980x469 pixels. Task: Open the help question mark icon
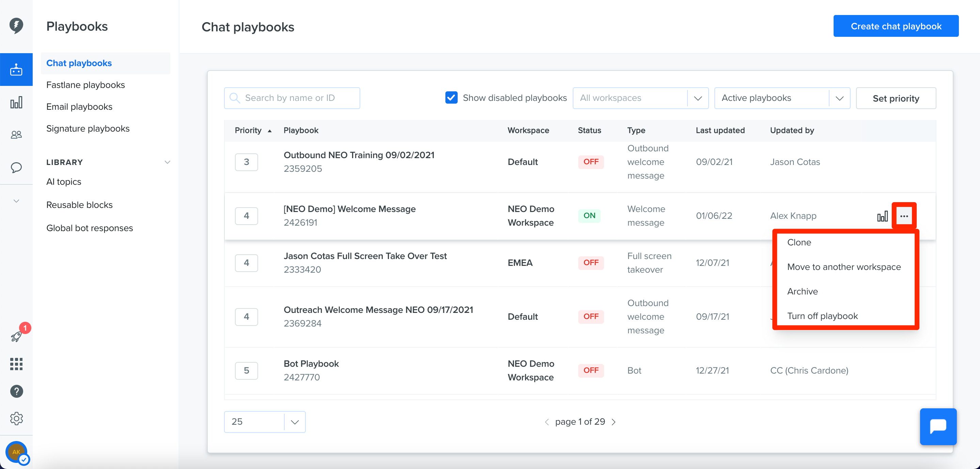[x=16, y=391]
